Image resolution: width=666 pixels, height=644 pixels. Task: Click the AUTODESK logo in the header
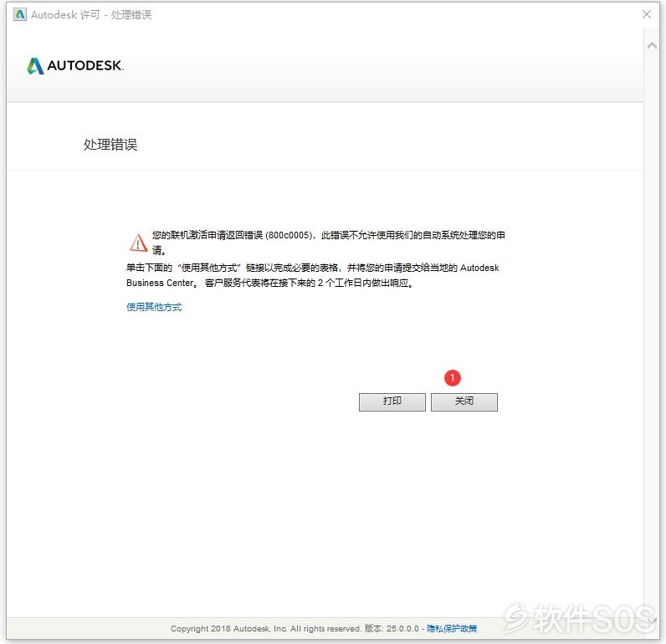pyautogui.click(x=75, y=66)
